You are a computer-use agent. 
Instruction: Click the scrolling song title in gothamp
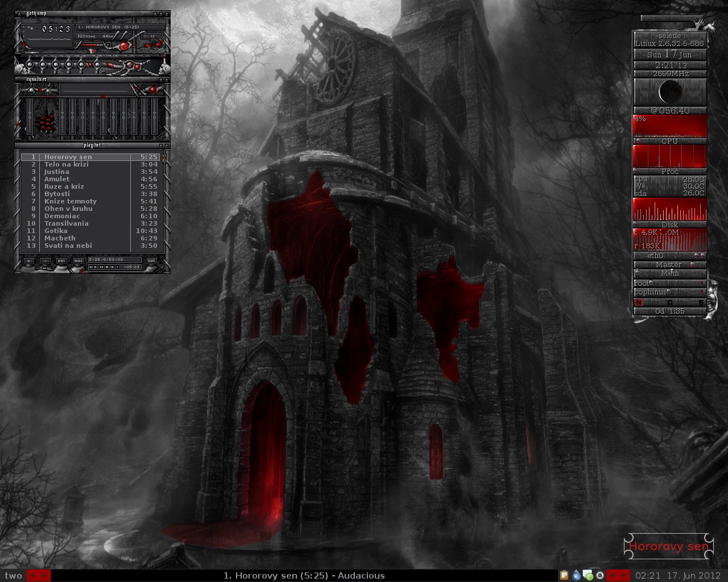(121, 27)
